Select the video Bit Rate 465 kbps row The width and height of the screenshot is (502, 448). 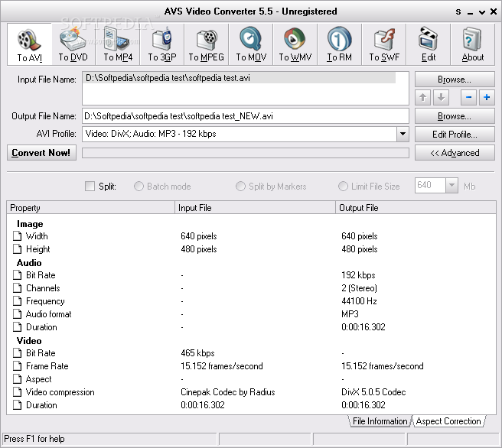251,353
